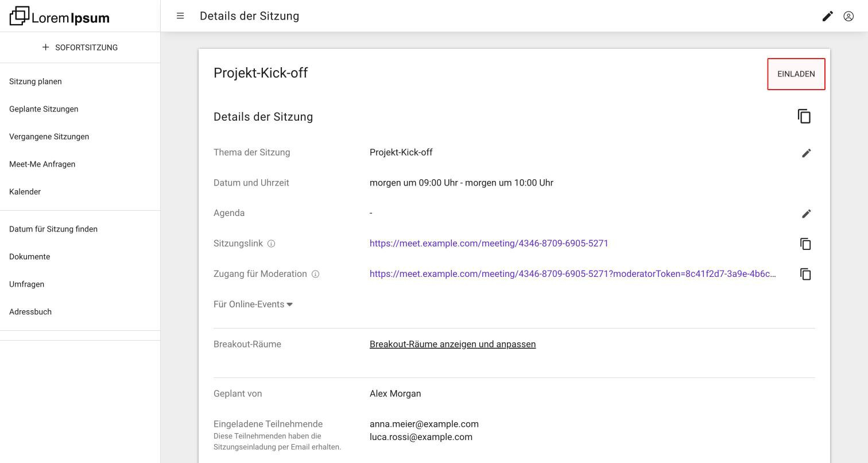The width and height of the screenshot is (868, 463).
Task: Show info icon next to Zugang für Moderation
Action: coord(315,274)
